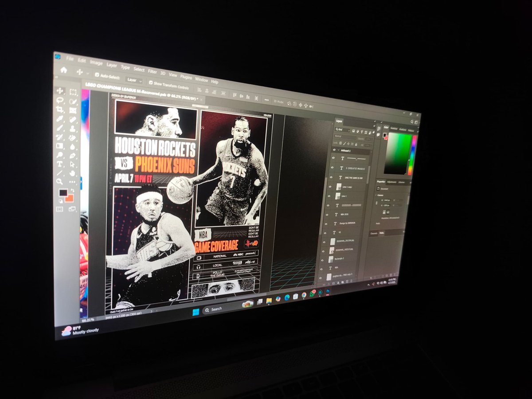Click the orange background color swatch

point(70,198)
